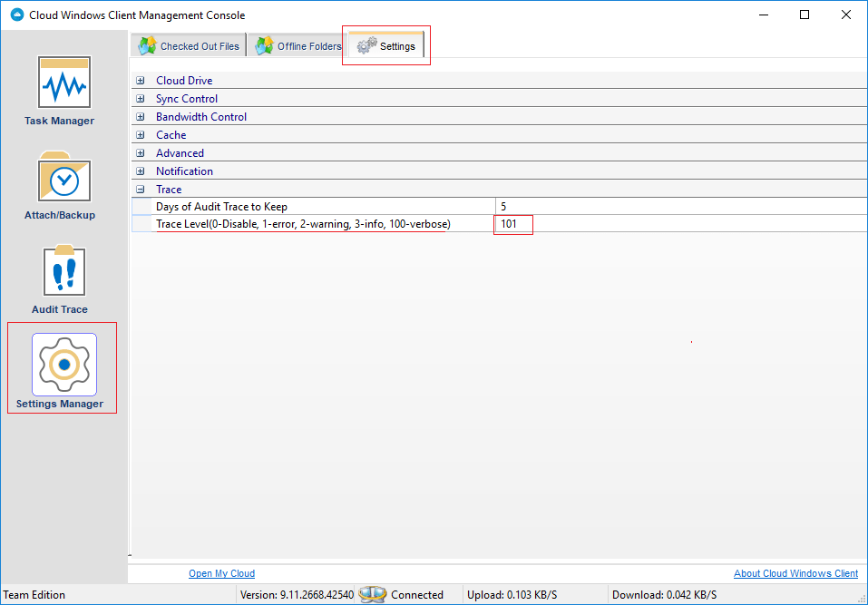
Task: Open My Cloud link
Action: tap(221, 573)
